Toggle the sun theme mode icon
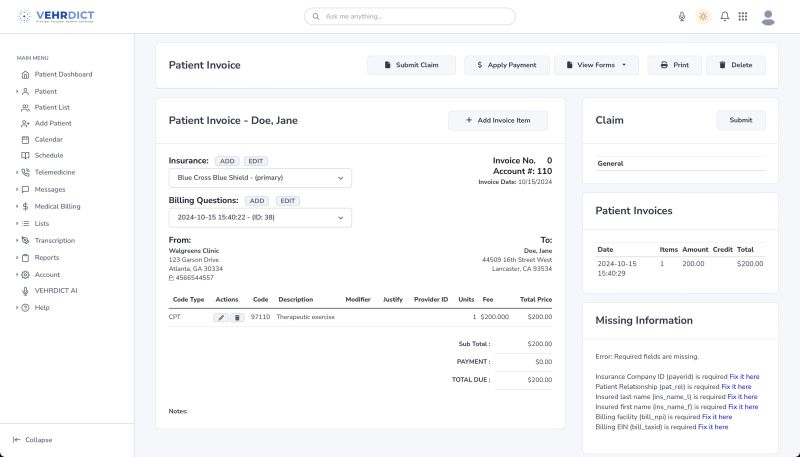Viewport: 800px width, 457px height. click(703, 17)
